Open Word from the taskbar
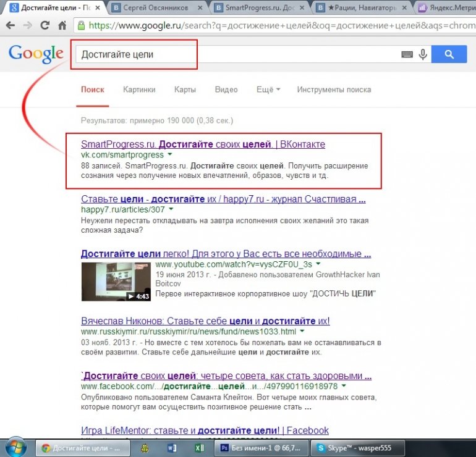Screen dimensions: 476x457 [x=174, y=448]
